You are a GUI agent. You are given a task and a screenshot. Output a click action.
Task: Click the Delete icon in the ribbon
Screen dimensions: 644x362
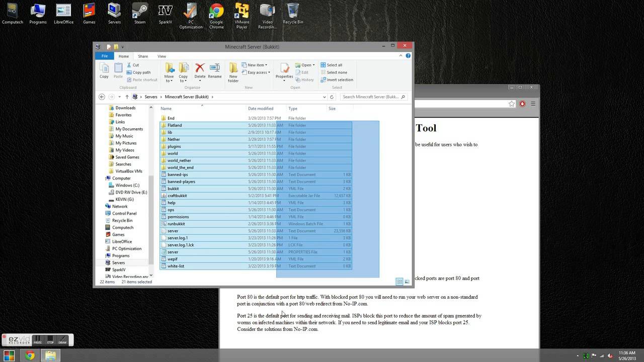pyautogui.click(x=200, y=70)
